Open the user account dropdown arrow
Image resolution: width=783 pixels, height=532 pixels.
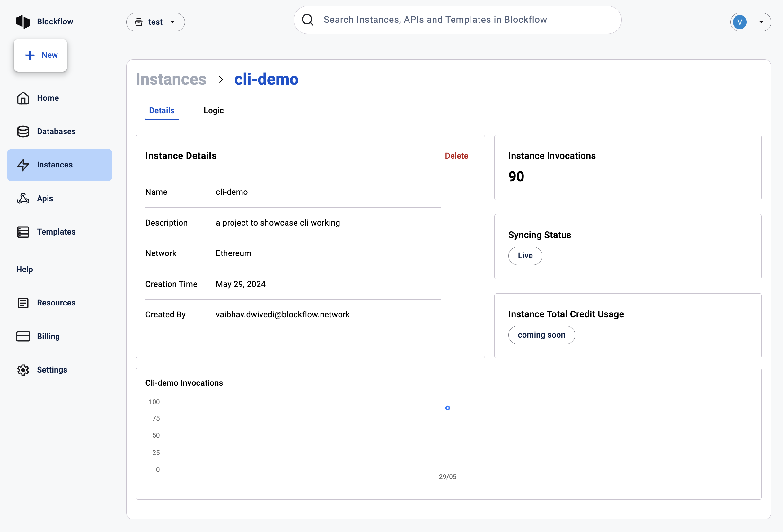[761, 22]
